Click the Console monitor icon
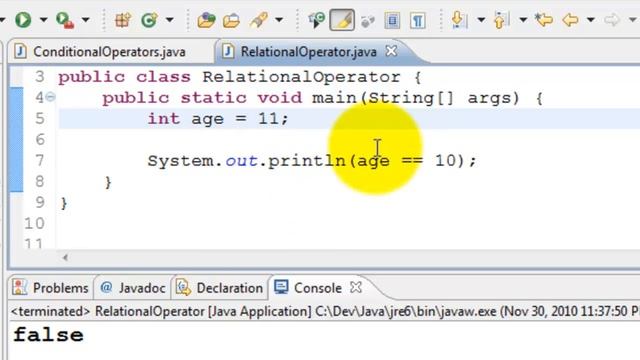This screenshot has height=360, width=640. click(x=281, y=287)
